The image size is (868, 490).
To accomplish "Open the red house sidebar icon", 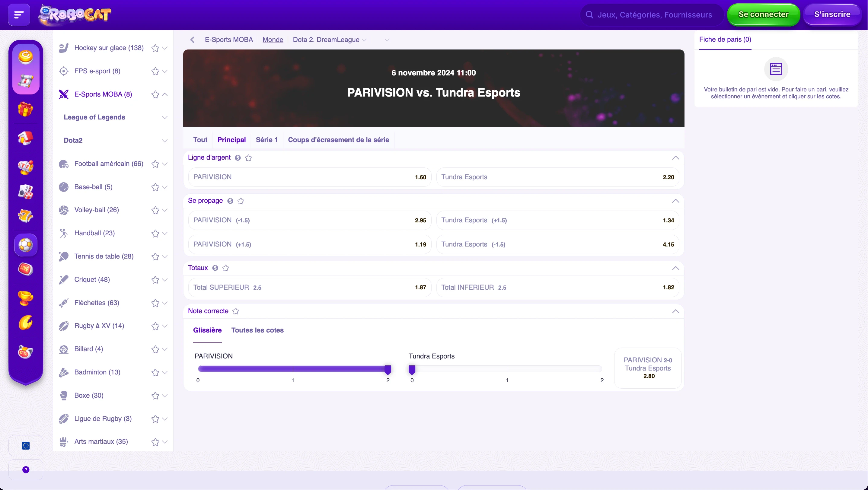I will click(26, 138).
